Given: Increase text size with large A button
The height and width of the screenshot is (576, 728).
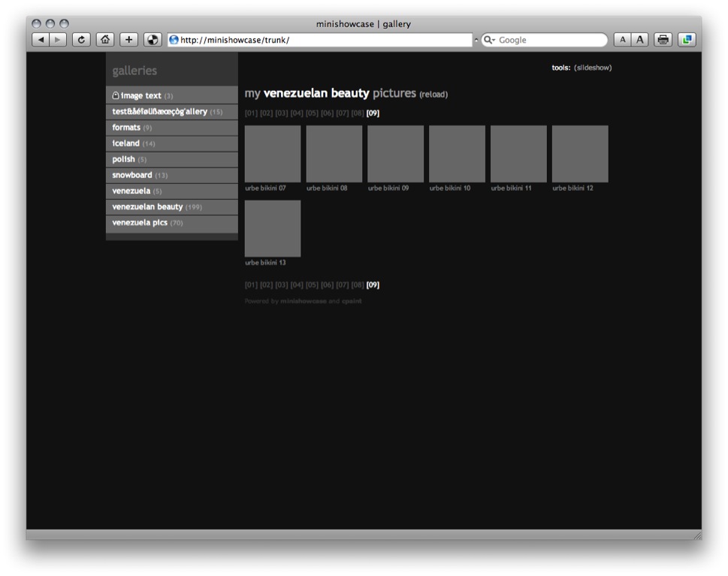Looking at the screenshot, I should click(640, 40).
